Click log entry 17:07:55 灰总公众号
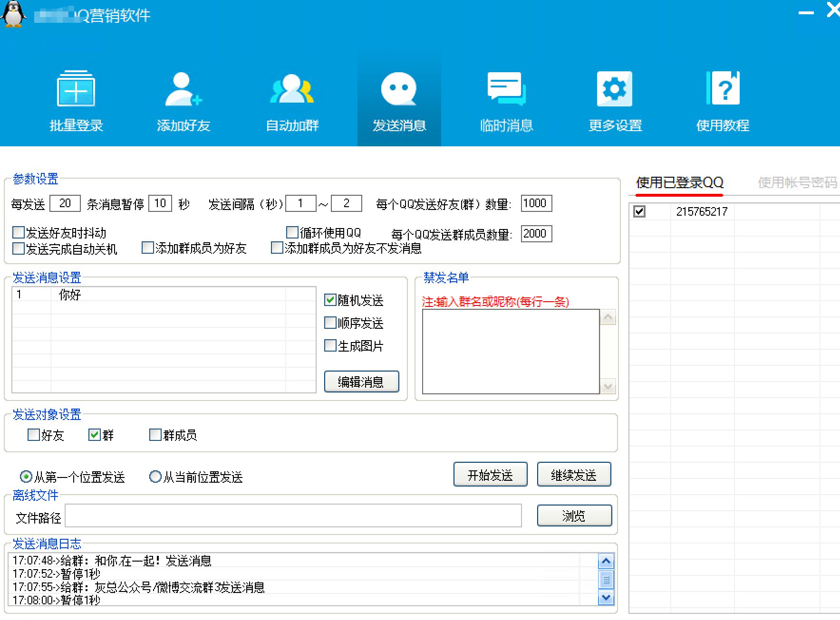 coord(138,587)
